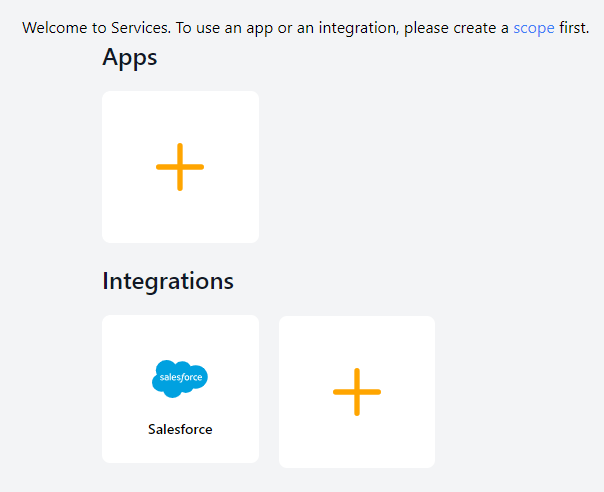Click the orange plus icon under Integrations
Screen dimensions: 604x492
(357, 392)
